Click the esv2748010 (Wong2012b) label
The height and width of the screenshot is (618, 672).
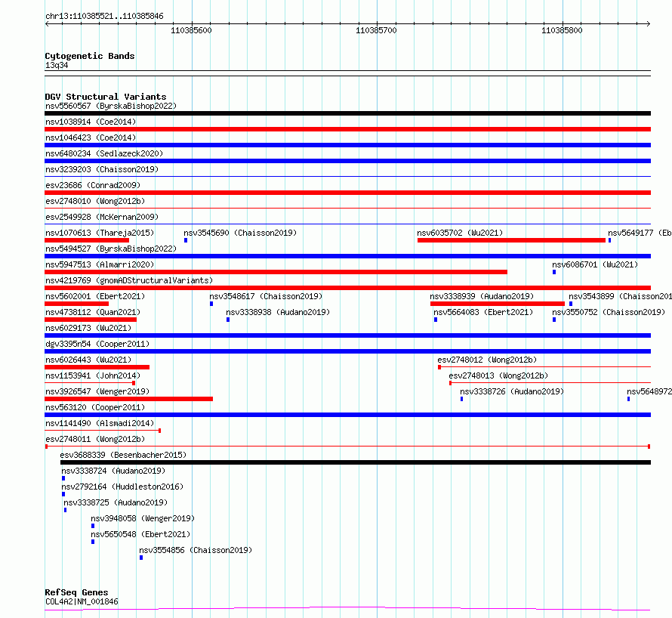point(95,201)
